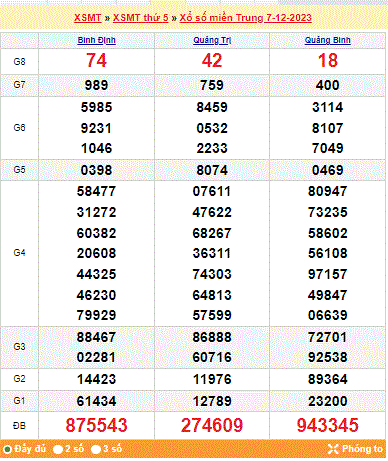388x461 pixels.
Task: Click the G4 number 58602
Action: pyautogui.click(x=328, y=233)
